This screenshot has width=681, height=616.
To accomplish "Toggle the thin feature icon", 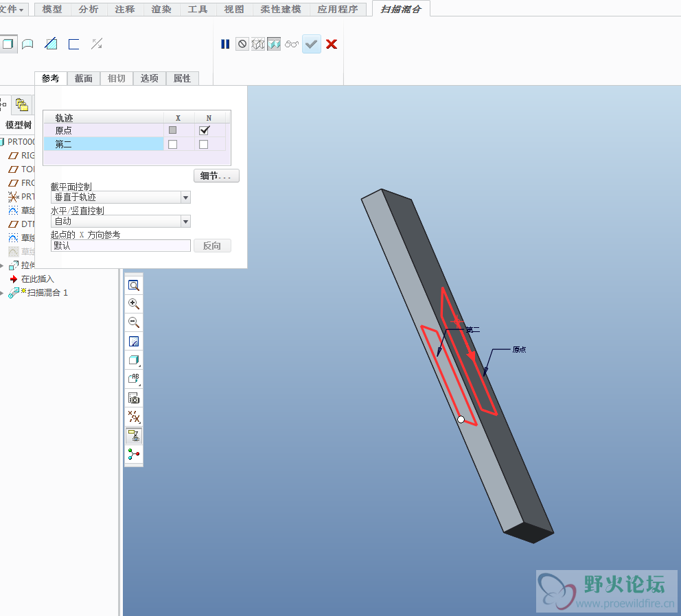I will (x=74, y=44).
